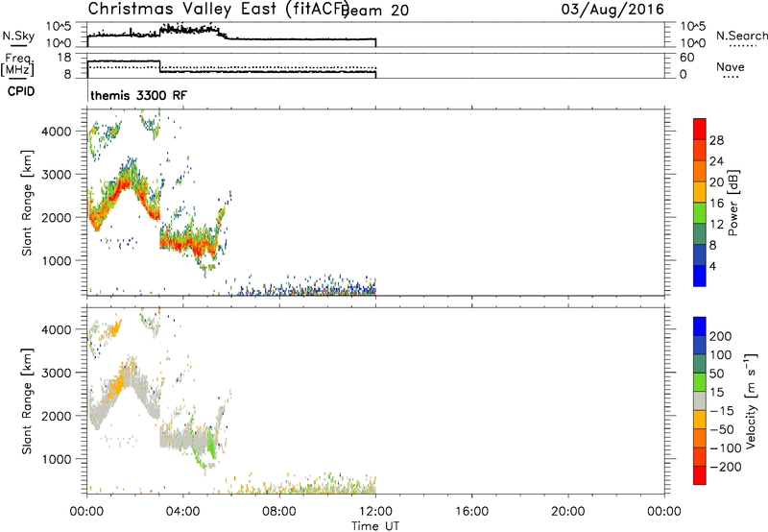768x532 pixels.
Task: Click the 04:00 time axis label
Action: [183, 512]
